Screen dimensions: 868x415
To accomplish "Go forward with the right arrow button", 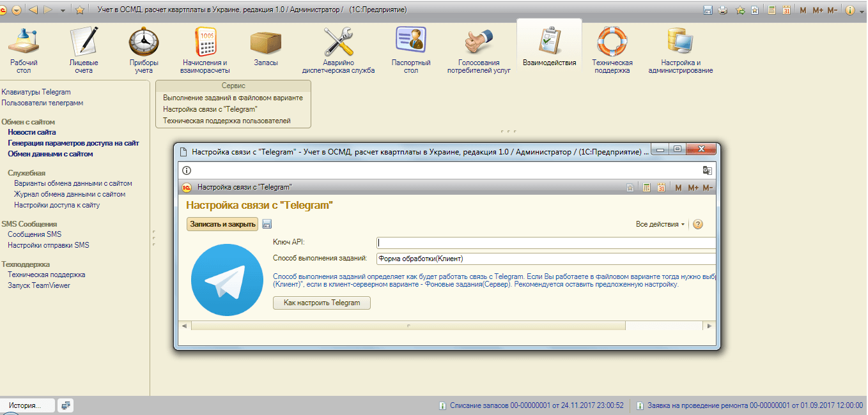I will [47, 10].
